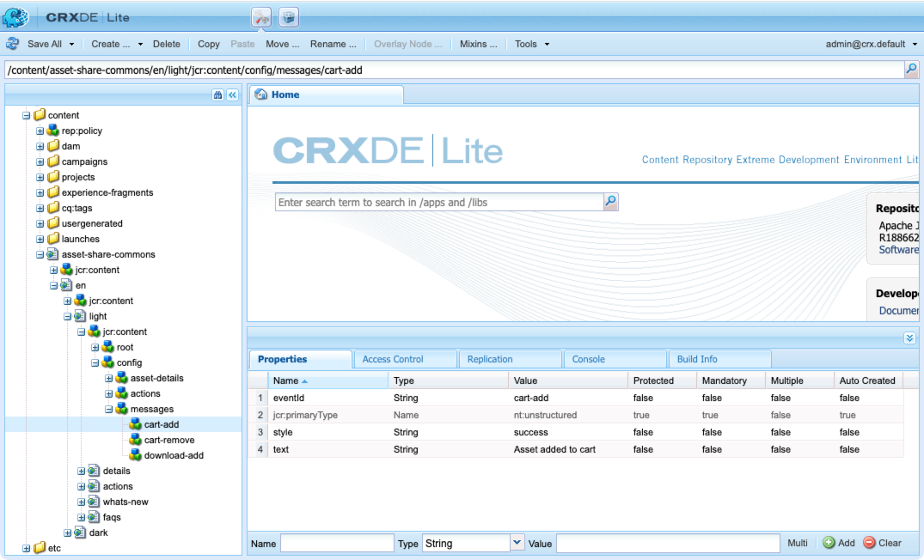Select the Properties tab
Image resolution: width=924 pixels, height=560 pixels.
301,359
